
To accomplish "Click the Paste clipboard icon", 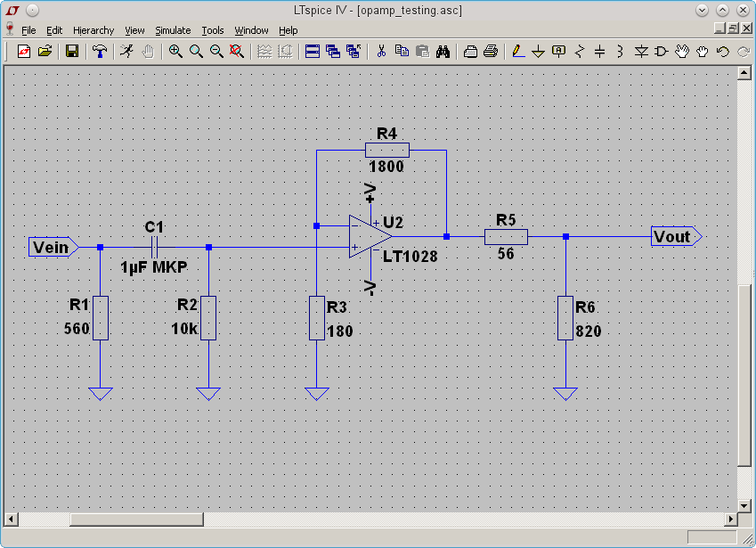I will click(x=422, y=51).
